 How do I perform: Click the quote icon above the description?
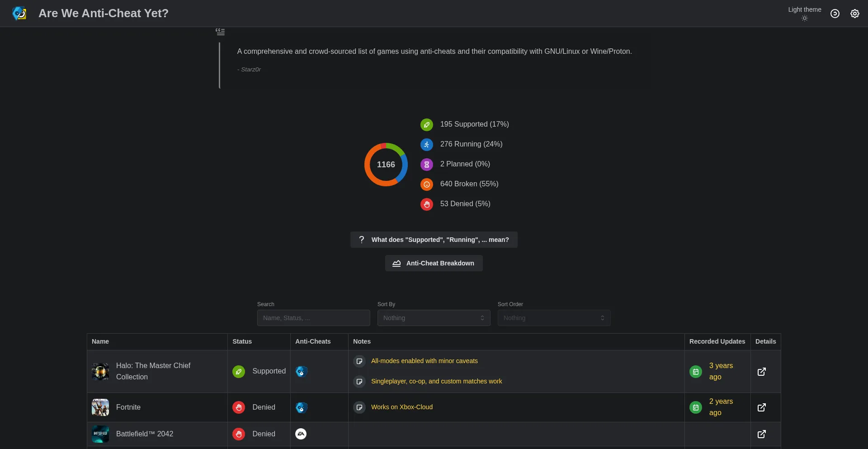(x=220, y=32)
